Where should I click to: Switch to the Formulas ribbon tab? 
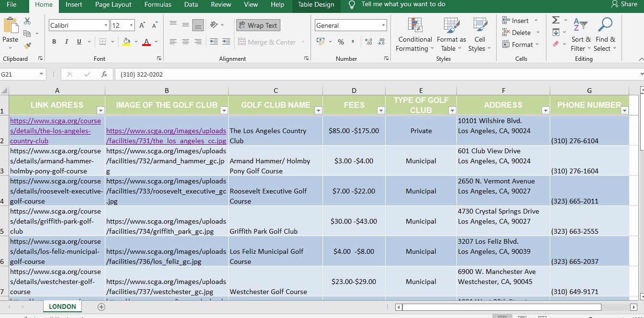(158, 5)
